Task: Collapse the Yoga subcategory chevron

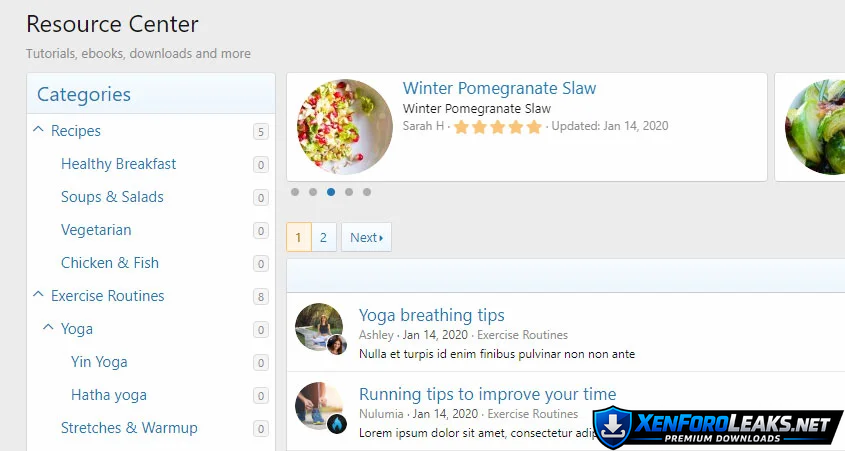Action: pos(49,328)
